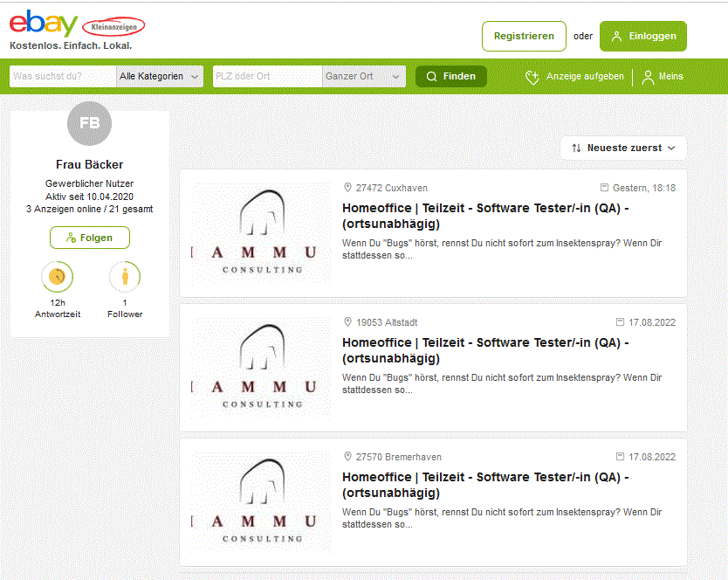Click calendar icon of the Altstadt listing
The height and width of the screenshot is (580, 728).
[621, 321]
